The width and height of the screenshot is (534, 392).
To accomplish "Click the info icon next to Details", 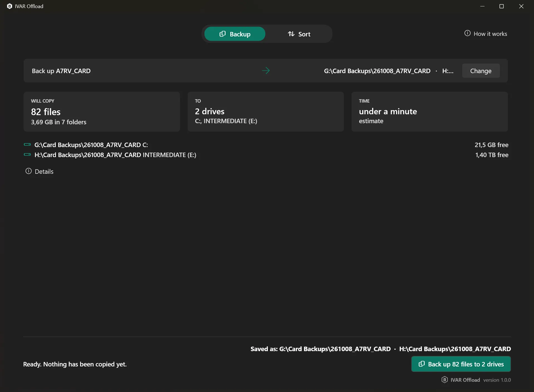I will (x=28, y=171).
